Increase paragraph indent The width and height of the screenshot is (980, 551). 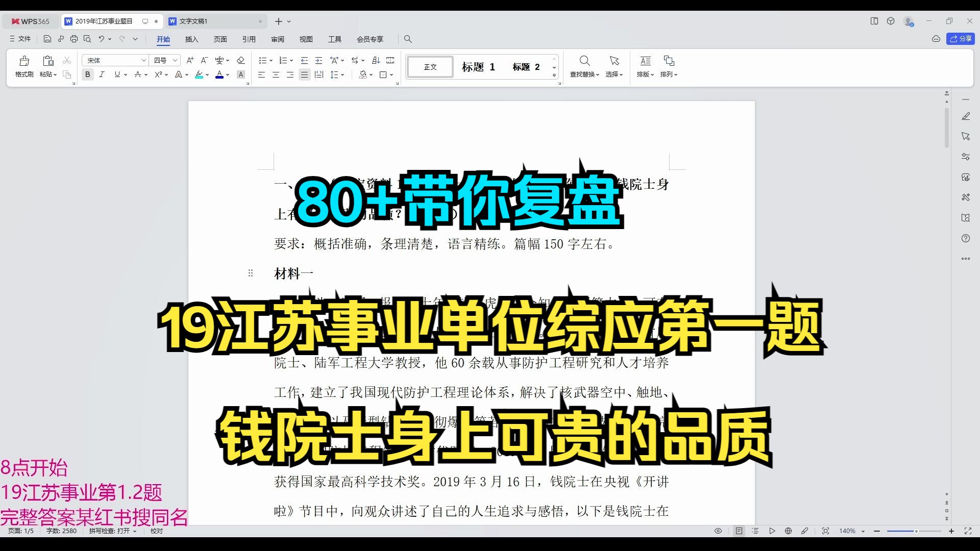(318, 60)
